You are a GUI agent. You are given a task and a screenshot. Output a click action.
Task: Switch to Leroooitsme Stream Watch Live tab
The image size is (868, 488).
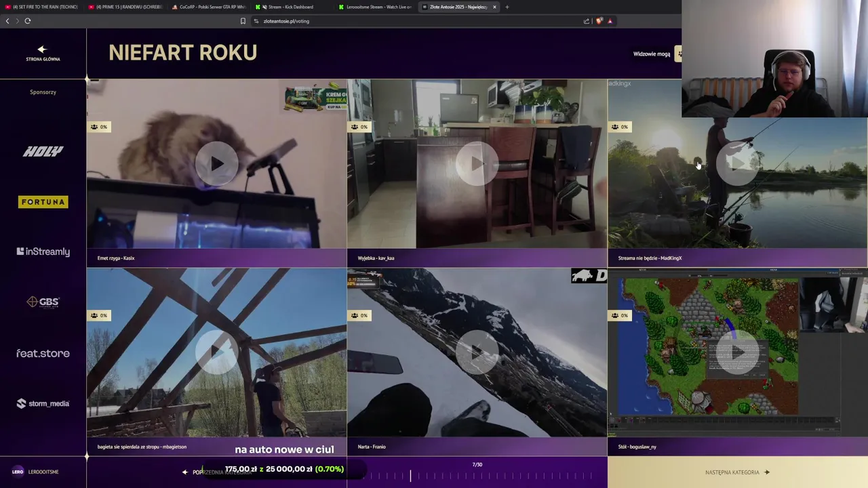[375, 7]
